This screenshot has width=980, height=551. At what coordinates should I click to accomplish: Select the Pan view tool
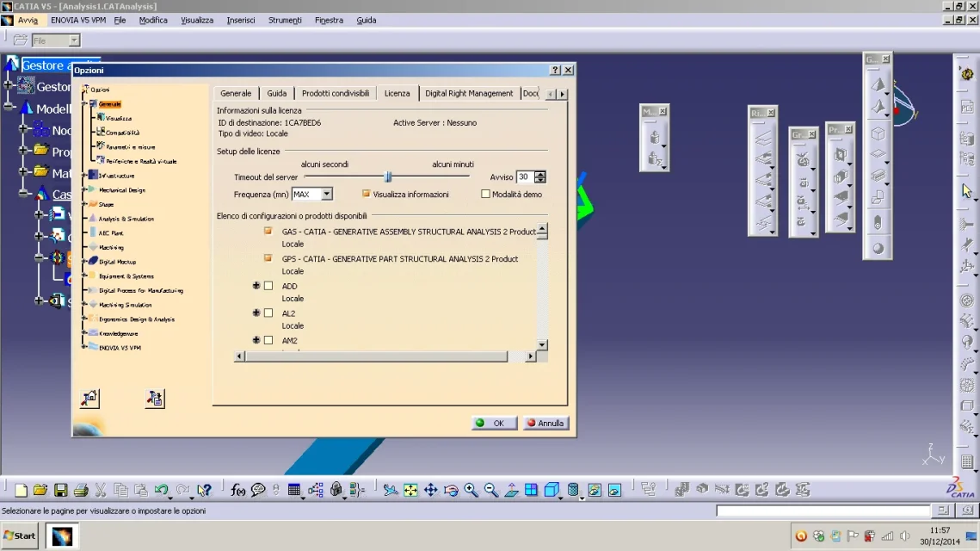(430, 491)
